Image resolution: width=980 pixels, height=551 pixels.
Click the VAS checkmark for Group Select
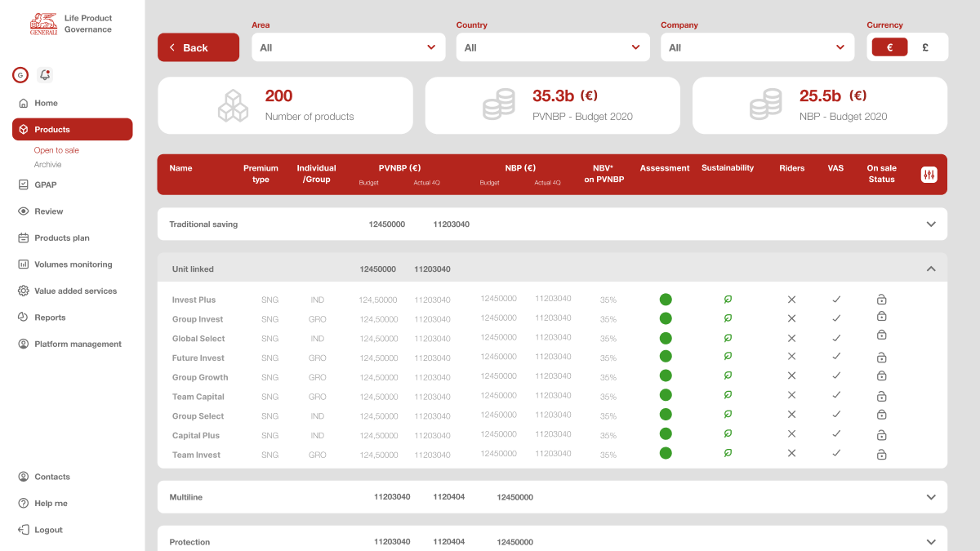click(836, 415)
